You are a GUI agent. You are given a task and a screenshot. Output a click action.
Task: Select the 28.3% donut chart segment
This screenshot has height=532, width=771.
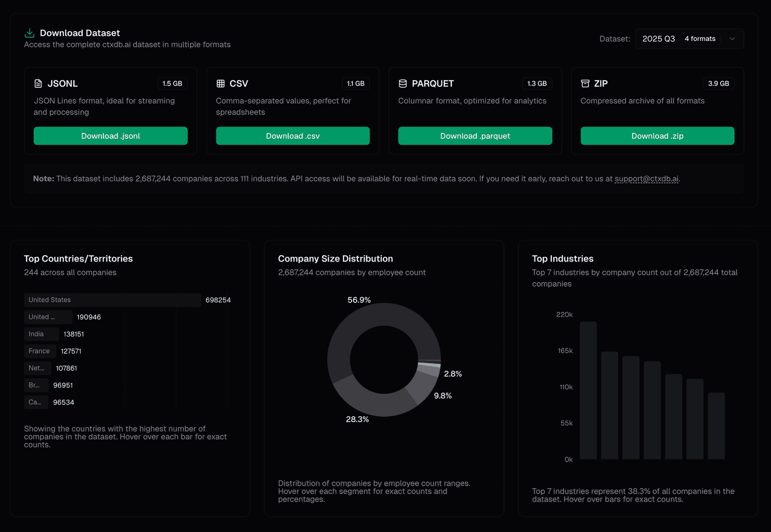[374, 403]
